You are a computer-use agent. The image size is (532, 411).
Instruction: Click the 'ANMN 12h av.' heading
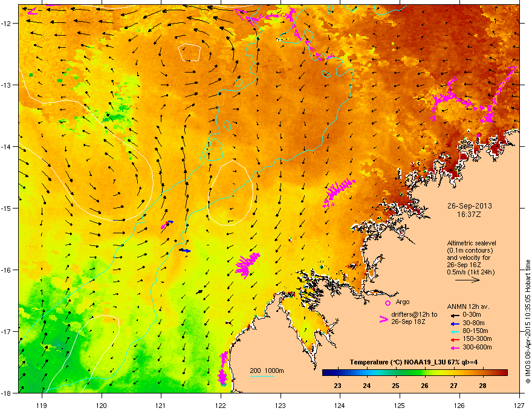(x=468, y=306)
